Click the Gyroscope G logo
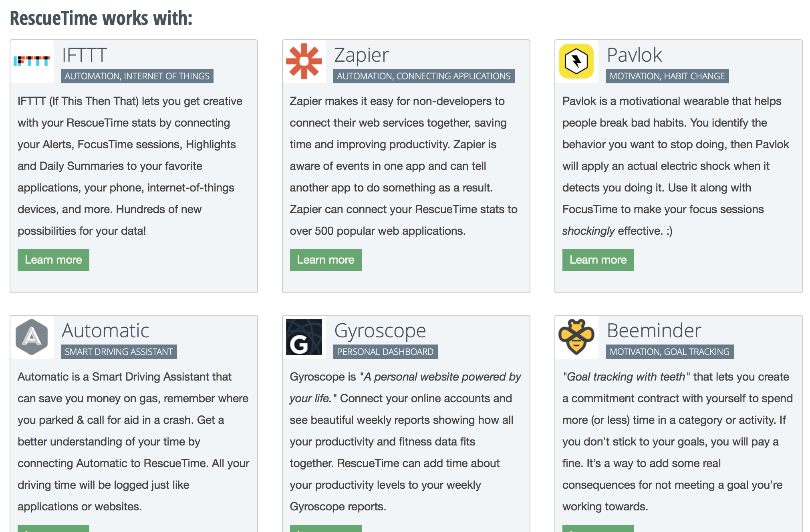810x532 pixels. point(304,337)
